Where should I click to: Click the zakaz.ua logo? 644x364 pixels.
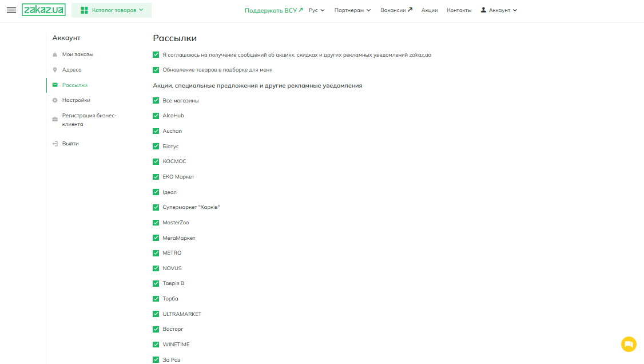coord(43,10)
